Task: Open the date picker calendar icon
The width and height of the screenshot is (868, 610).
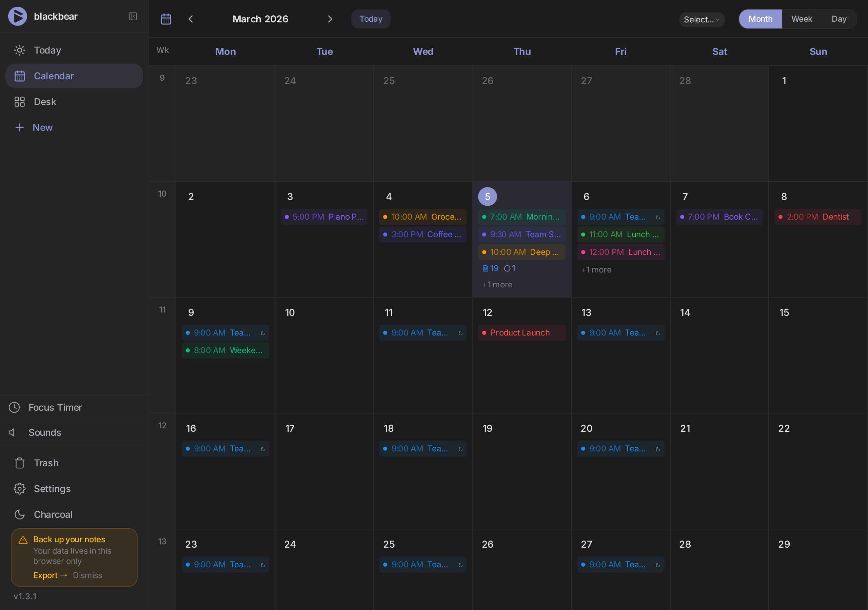Action: pos(166,19)
